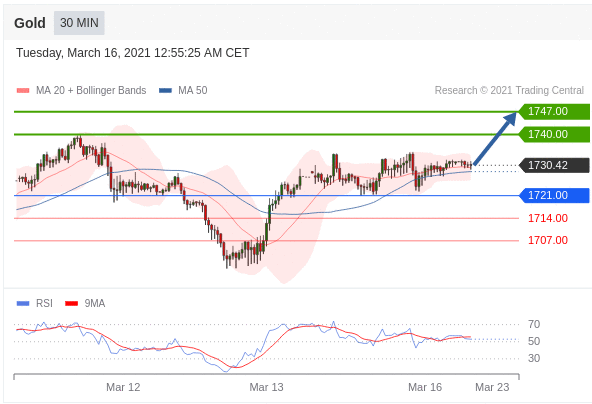Click the 1714.00 red support label

click(x=548, y=218)
